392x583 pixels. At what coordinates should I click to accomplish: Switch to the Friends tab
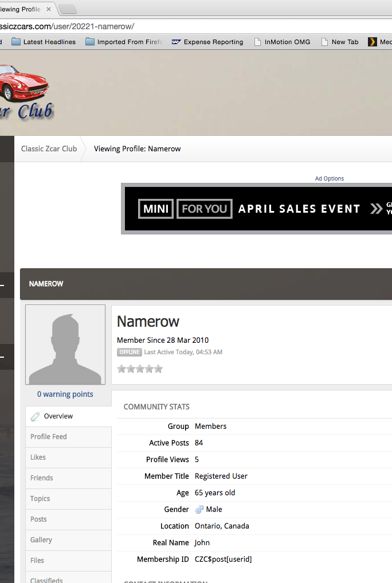(x=68, y=478)
